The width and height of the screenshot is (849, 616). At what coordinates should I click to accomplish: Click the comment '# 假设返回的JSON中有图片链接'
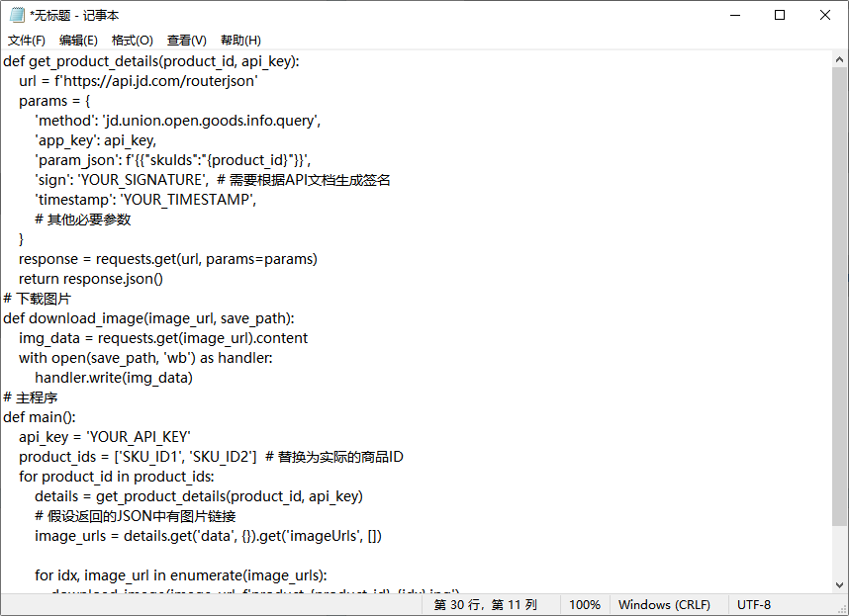(x=136, y=516)
